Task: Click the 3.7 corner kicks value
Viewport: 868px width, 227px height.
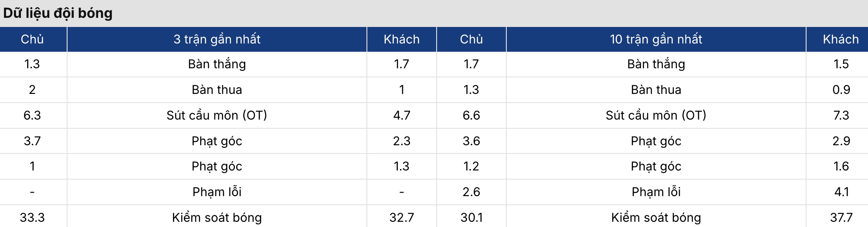Action: click(32, 141)
